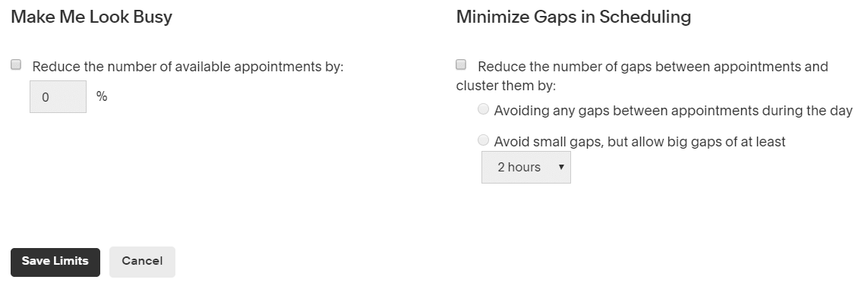The height and width of the screenshot is (289, 868).
Task: Click the Minimize Gaps in Scheduling heading
Action: click(x=573, y=17)
